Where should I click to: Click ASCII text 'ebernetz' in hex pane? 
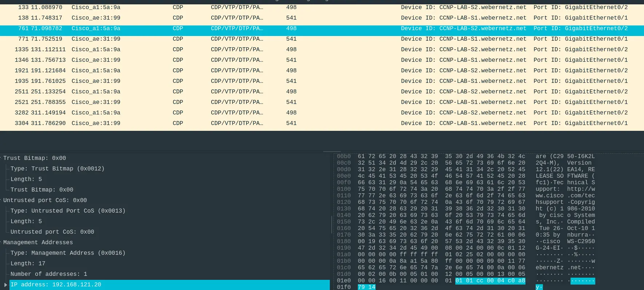549,267
